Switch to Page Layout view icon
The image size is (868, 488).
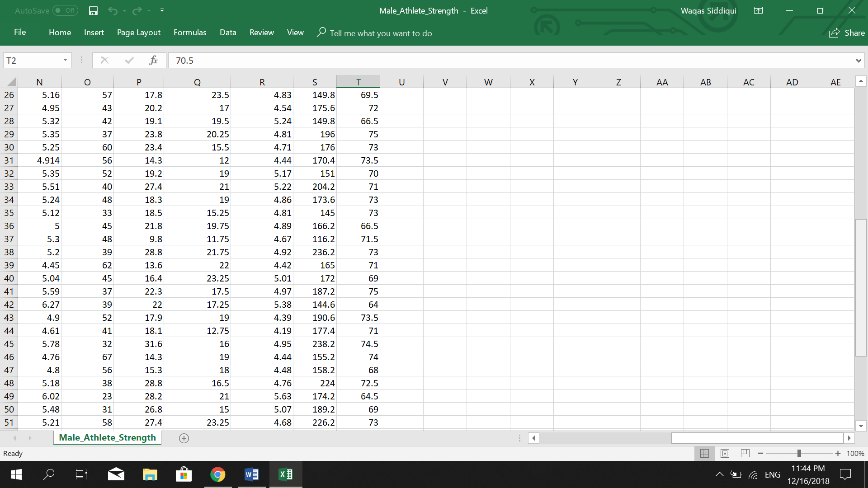click(725, 453)
